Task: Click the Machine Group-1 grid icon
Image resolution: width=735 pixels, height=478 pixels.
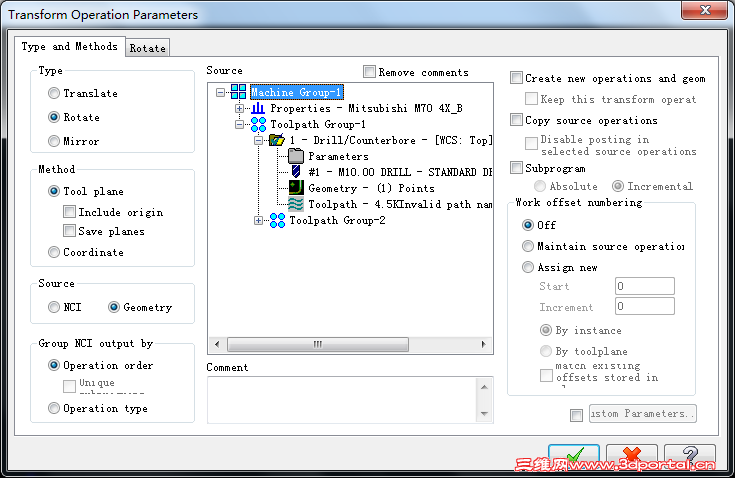Action: (238, 92)
